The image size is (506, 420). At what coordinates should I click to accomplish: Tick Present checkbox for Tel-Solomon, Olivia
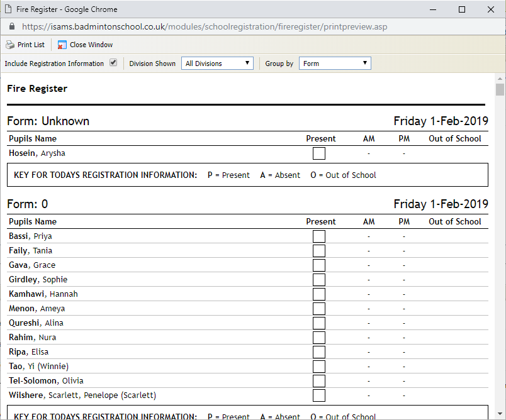pos(319,381)
